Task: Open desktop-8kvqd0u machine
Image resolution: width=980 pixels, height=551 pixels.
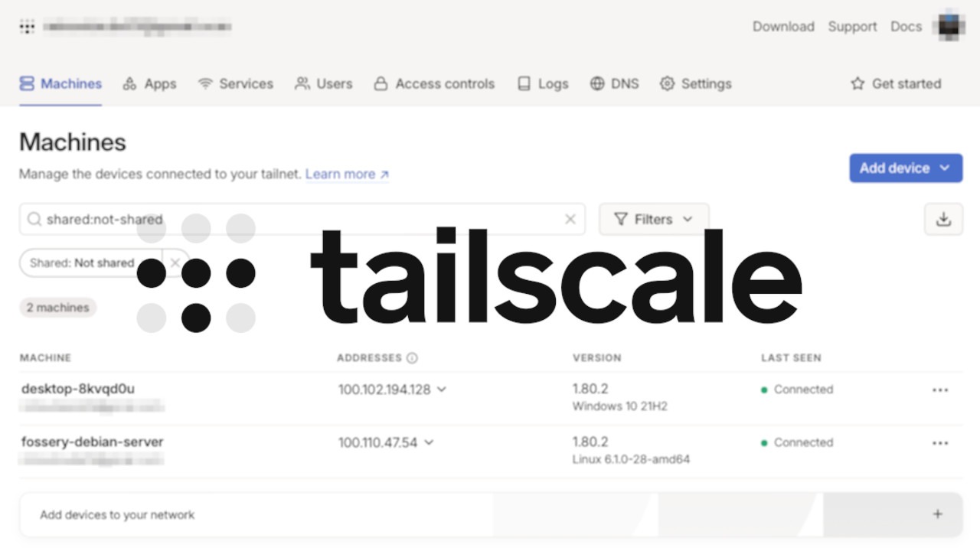Action: (x=78, y=389)
